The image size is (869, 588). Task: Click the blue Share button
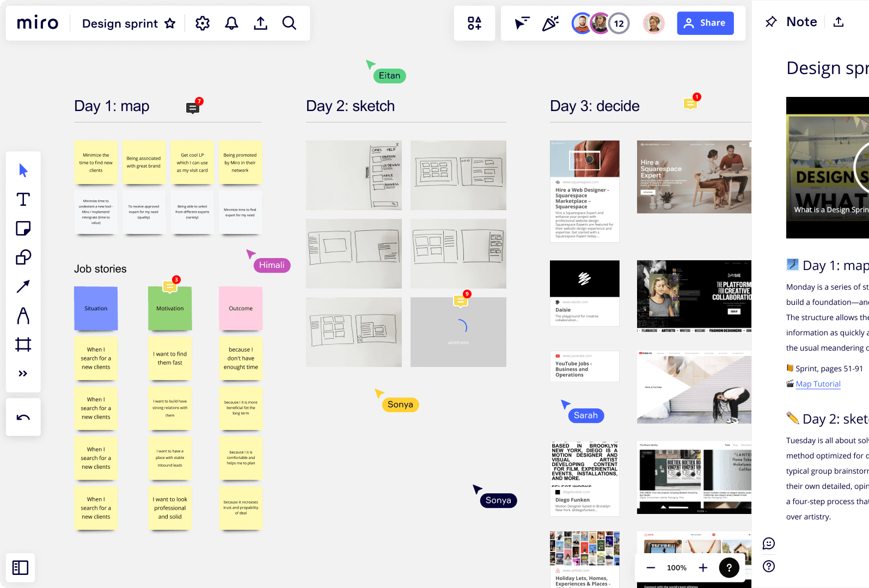click(x=705, y=23)
